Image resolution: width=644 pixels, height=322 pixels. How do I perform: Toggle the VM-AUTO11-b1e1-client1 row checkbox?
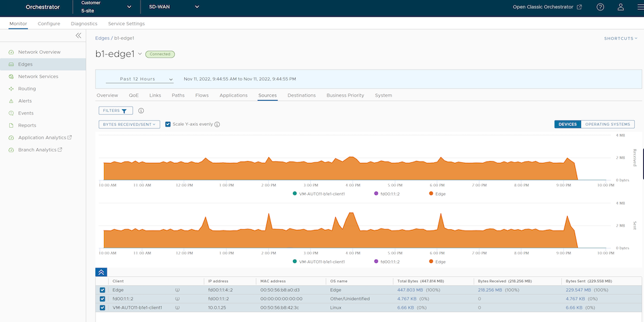point(102,307)
